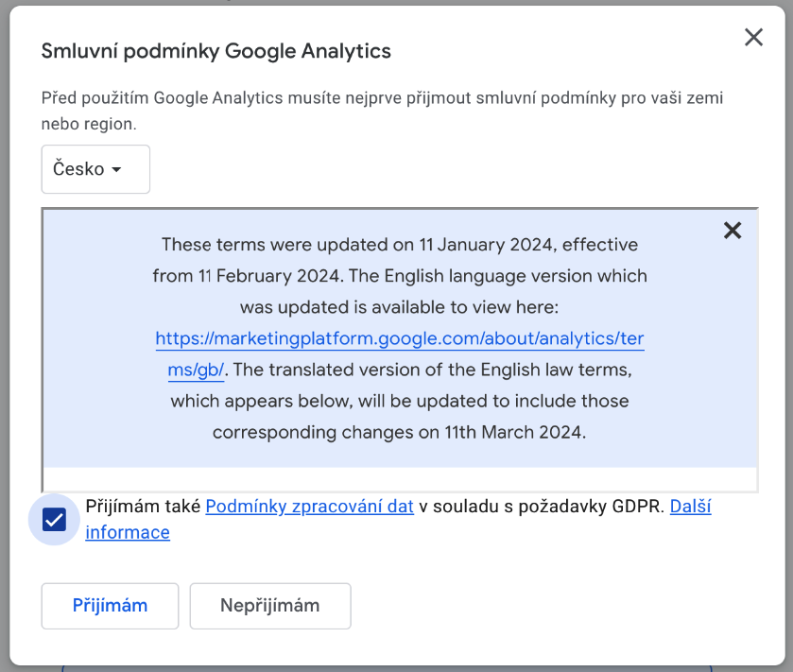Open the Česko country dropdown

point(95,169)
